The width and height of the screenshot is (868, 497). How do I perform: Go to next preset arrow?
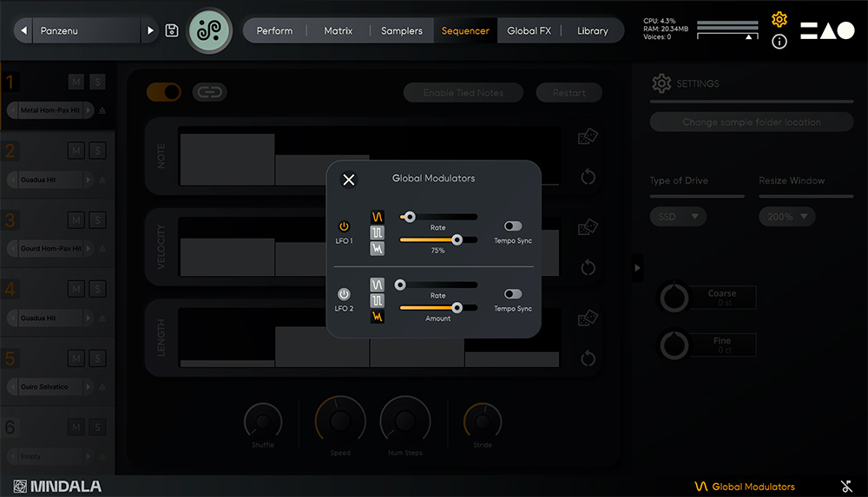coord(149,31)
